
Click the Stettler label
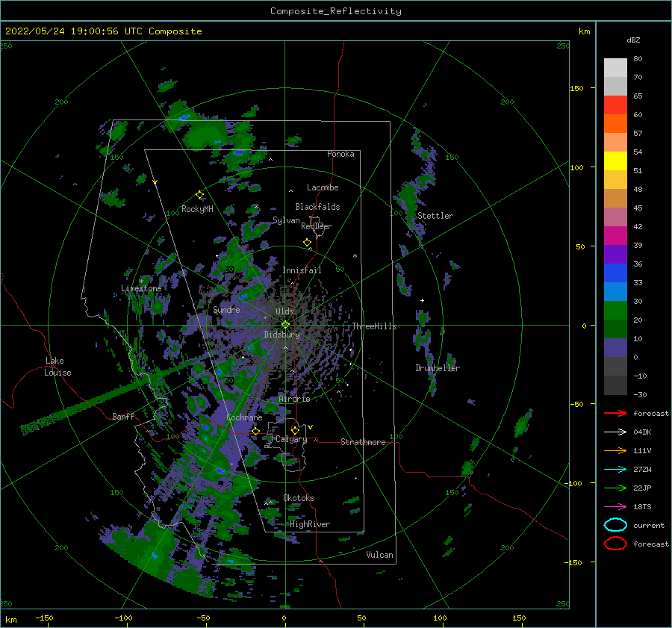coord(435,216)
